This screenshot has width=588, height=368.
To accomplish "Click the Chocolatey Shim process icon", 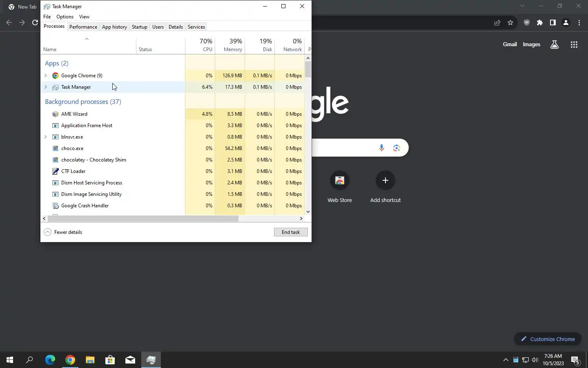I will [56, 160].
